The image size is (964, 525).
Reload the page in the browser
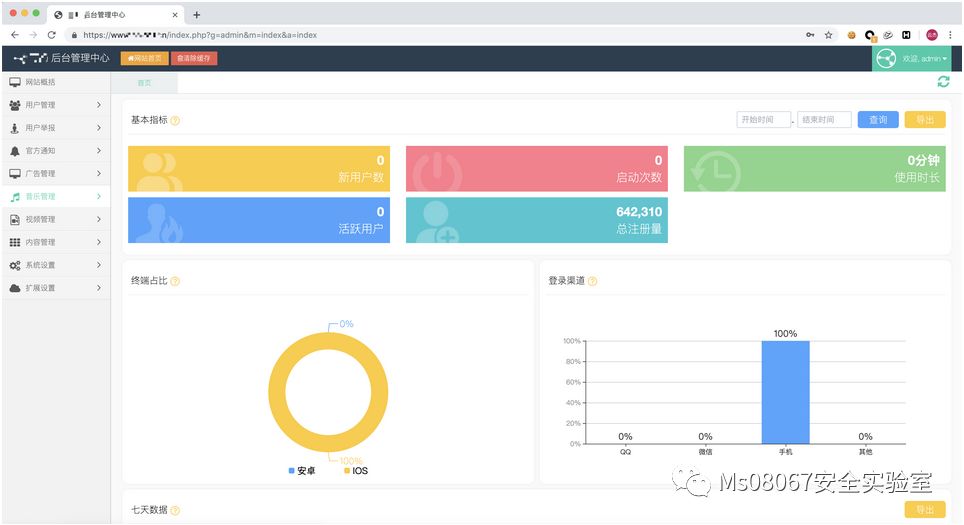click(x=52, y=35)
